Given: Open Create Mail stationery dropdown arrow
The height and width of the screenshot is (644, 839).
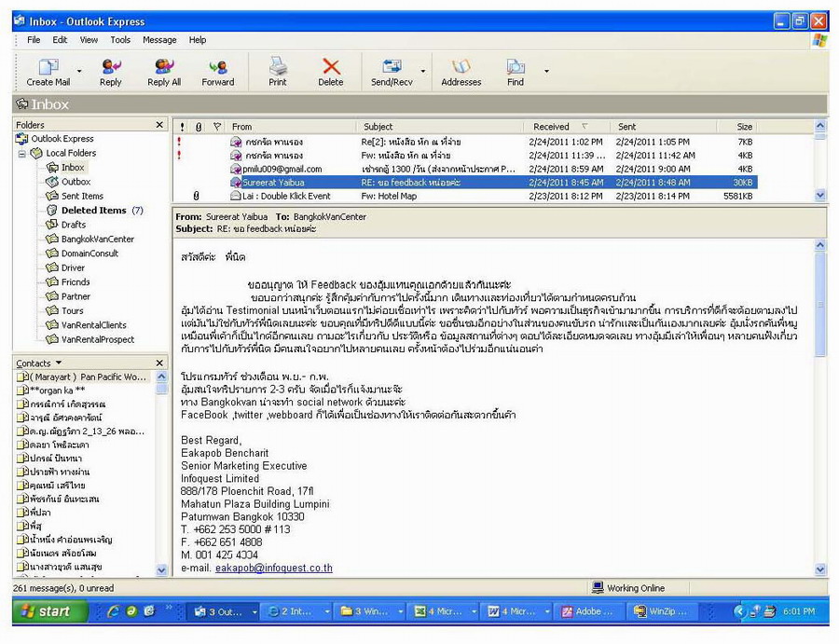Looking at the screenshot, I should [79, 71].
